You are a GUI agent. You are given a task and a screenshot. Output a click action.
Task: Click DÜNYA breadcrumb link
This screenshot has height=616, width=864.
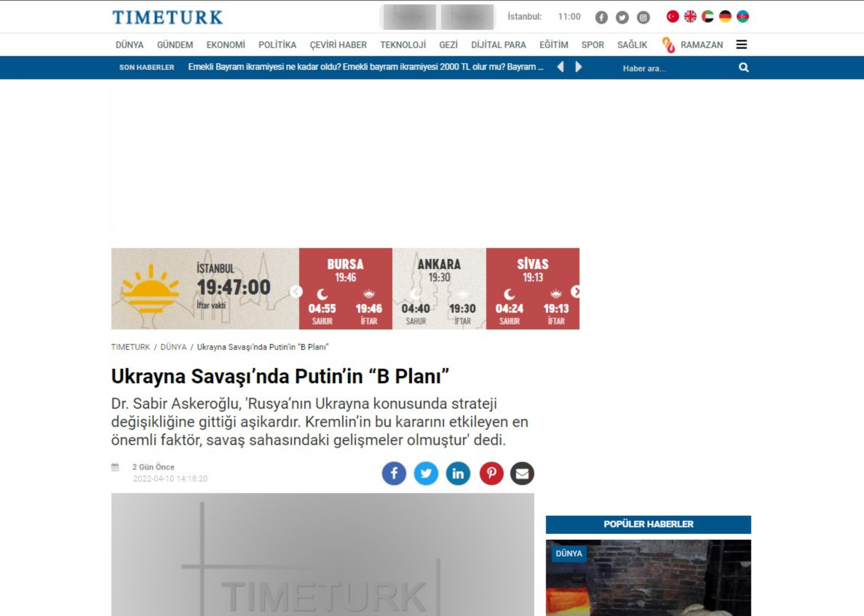click(x=173, y=347)
